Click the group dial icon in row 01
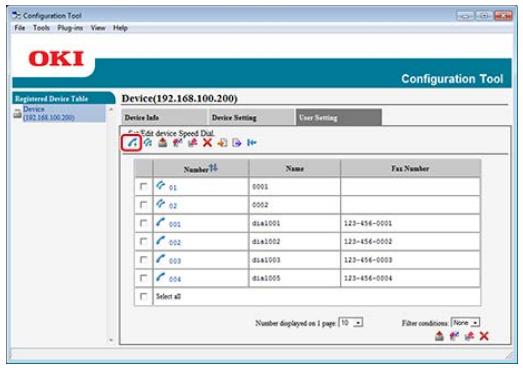 [160, 185]
